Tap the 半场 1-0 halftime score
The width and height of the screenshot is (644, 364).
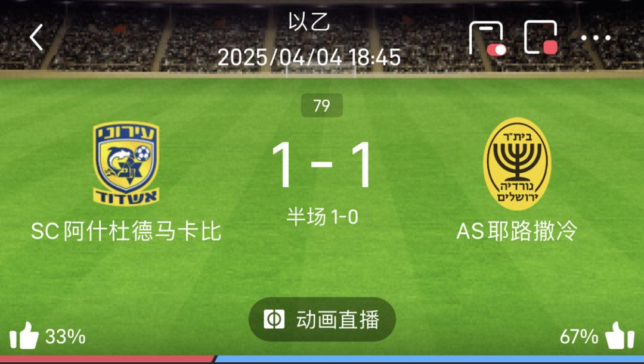pos(322,217)
